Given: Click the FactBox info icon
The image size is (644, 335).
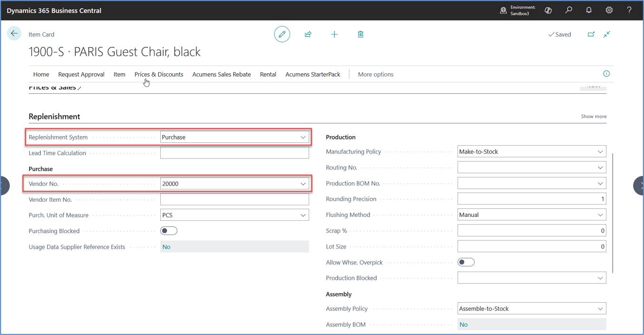Looking at the screenshot, I should click(x=606, y=74).
